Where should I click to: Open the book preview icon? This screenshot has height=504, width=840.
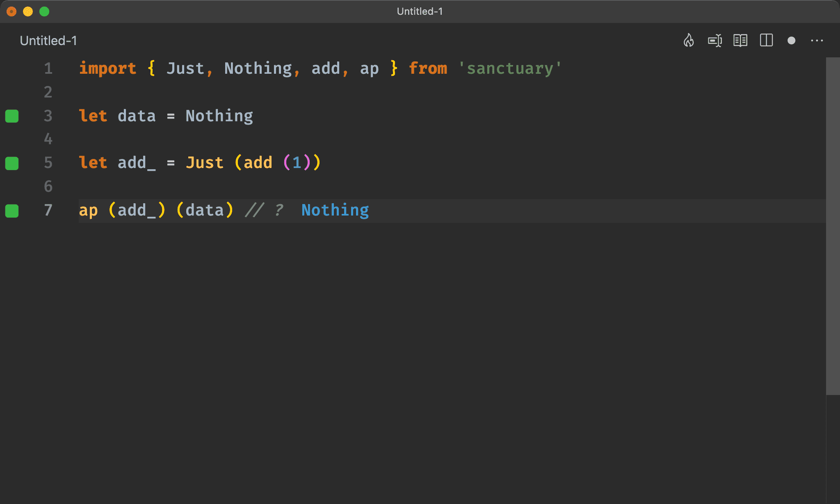tap(740, 41)
